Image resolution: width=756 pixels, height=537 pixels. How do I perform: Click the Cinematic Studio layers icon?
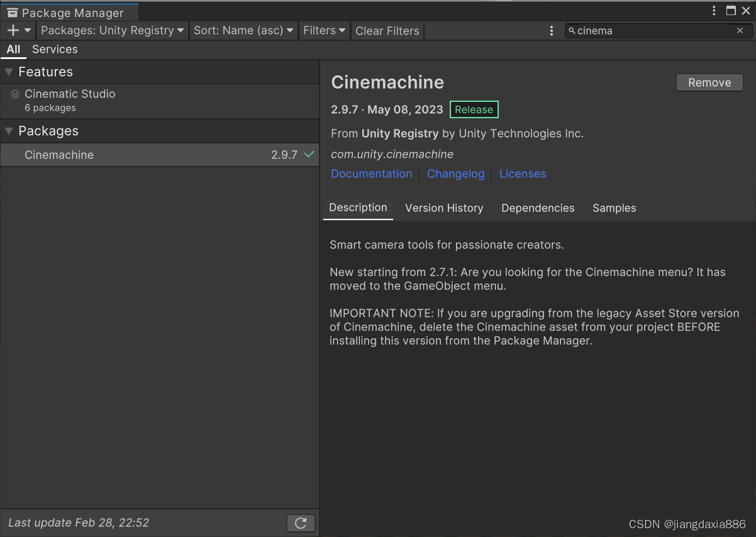click(x=15, y=94)
